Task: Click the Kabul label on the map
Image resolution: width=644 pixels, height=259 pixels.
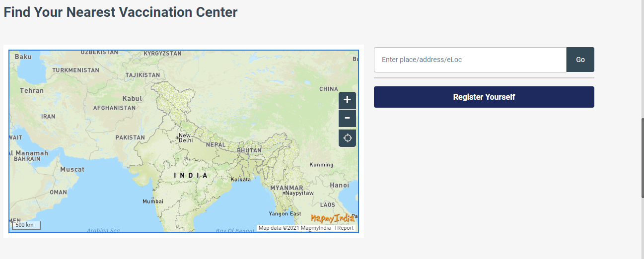Action: click(x=132, y=99)
